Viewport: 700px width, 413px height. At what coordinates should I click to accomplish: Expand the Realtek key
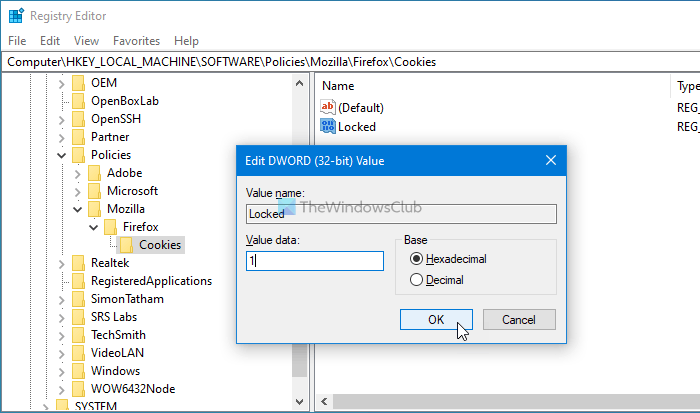point(62,263)
